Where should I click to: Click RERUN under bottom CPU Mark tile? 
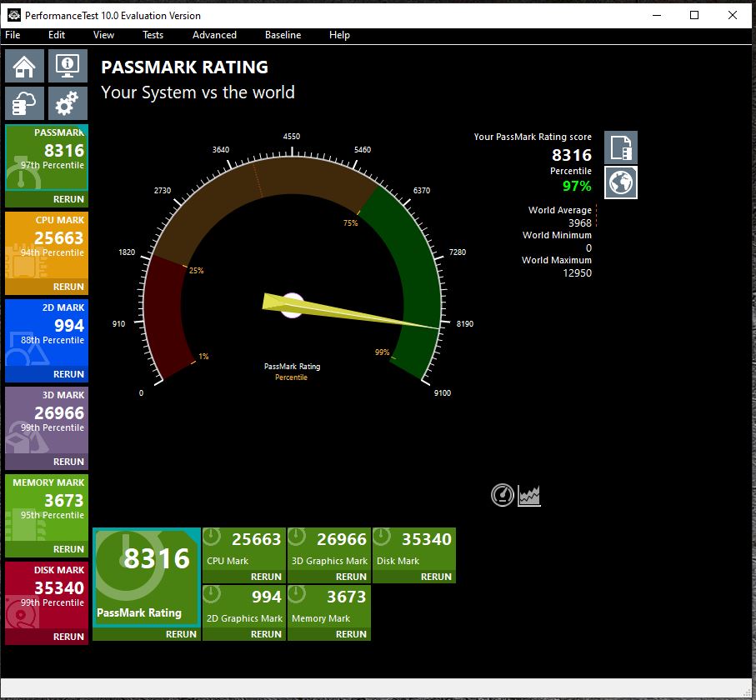coord(266,577)
